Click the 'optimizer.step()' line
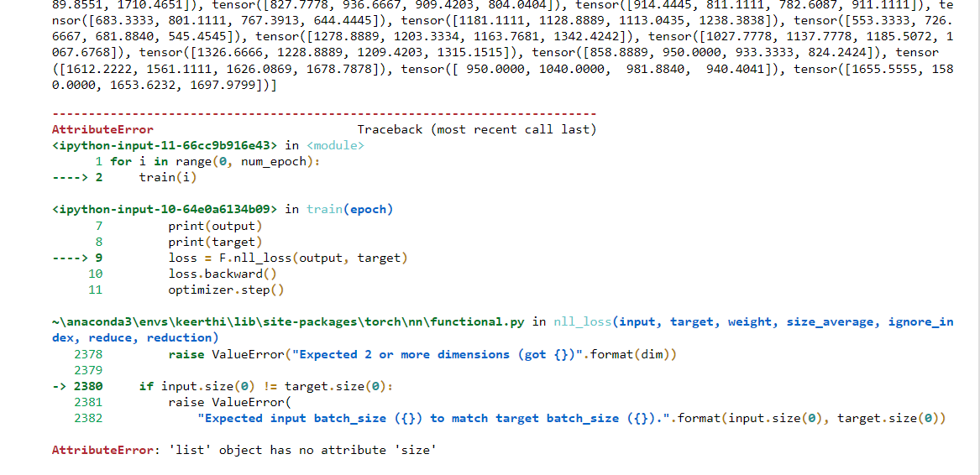Image resolution: width=980 pixels, height=475 pixels. pos(226,290)
